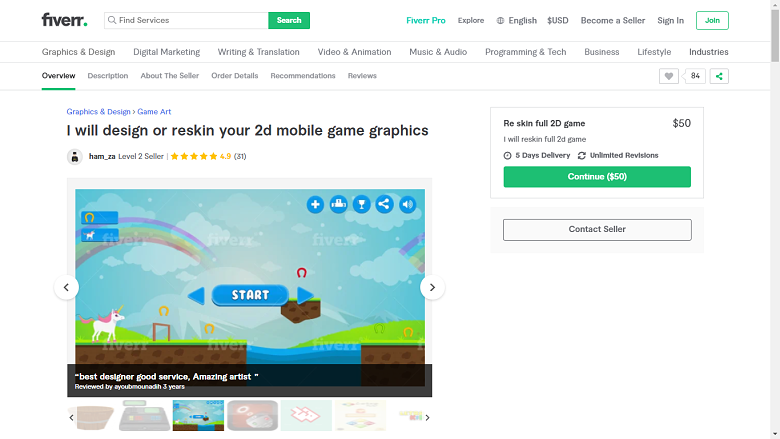
Task: Click the five star rating icons
Action: (x=194, y=156)
